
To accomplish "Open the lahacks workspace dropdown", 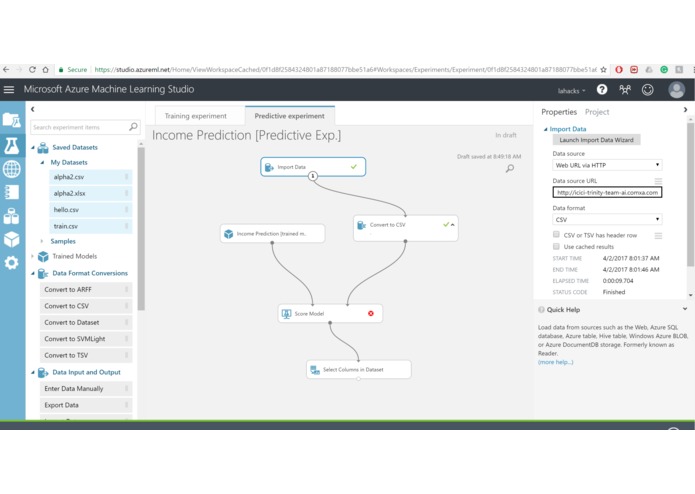I will click(x=571, y=91).
